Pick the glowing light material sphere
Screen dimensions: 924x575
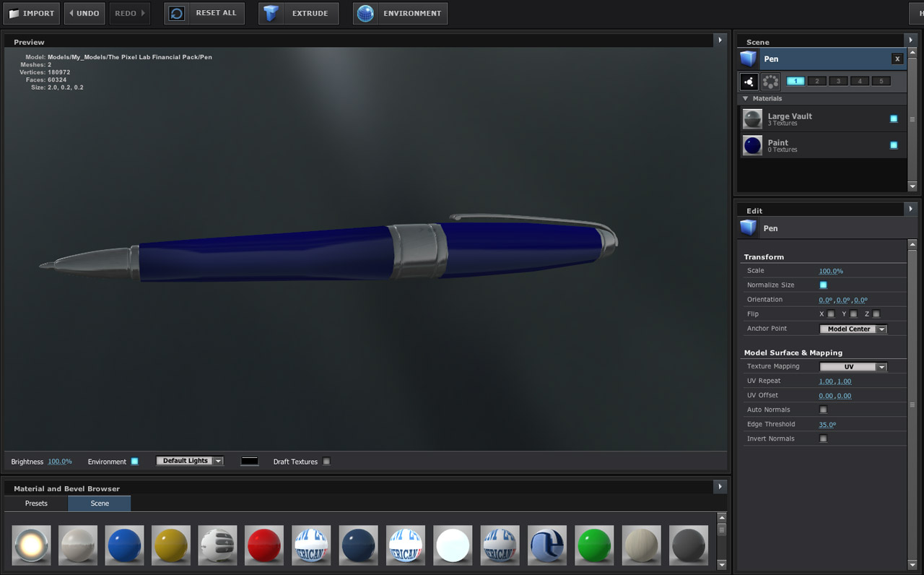[31, 545]
